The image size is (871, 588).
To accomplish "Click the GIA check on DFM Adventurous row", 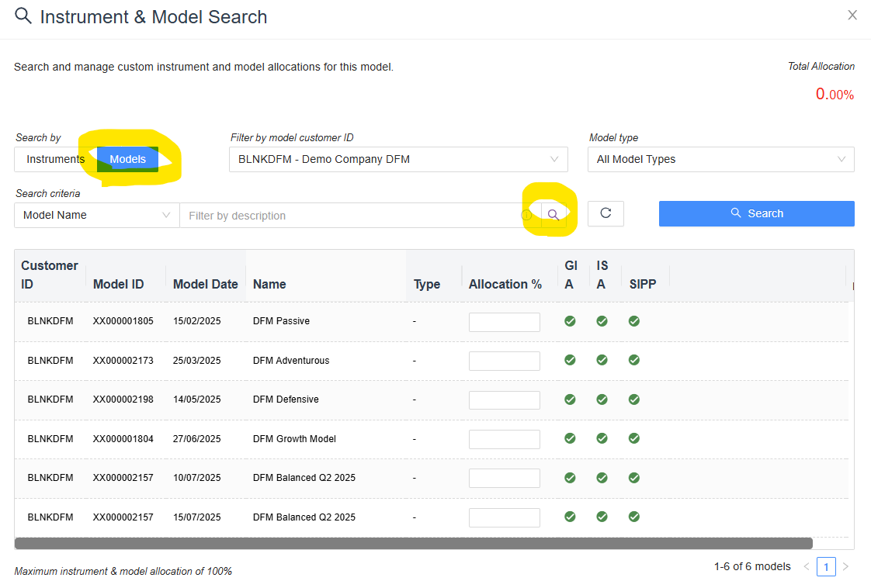I will tap(571, 360).
